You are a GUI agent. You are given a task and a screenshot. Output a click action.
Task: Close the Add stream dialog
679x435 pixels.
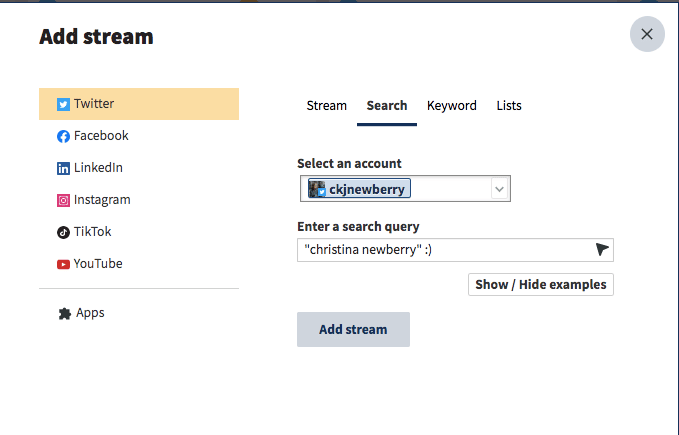point(647,34)
